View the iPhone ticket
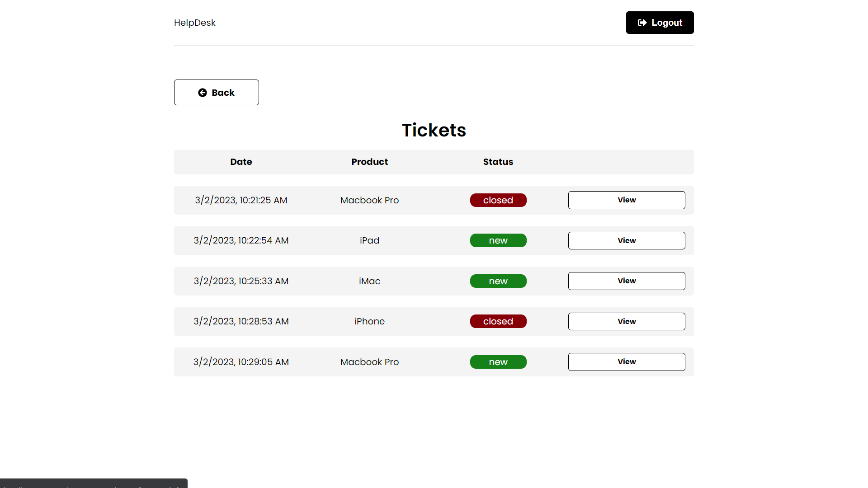 tap(626, 321)
